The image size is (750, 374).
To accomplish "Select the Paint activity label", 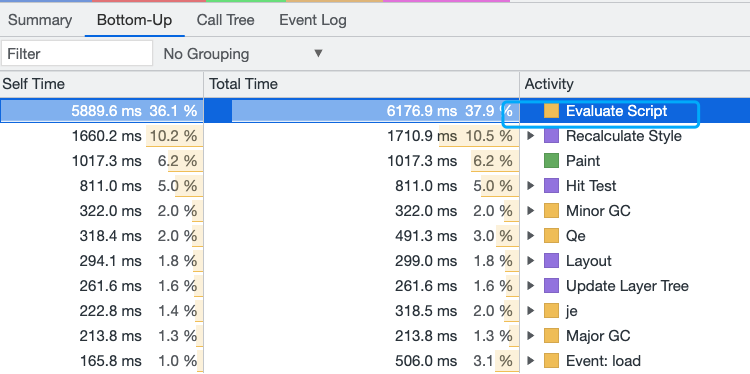I will pyautogui.click(x=583, y=161).
